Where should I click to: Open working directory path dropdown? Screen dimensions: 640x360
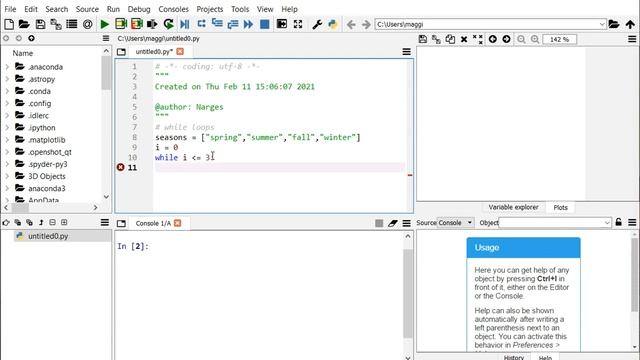point(602,24)
